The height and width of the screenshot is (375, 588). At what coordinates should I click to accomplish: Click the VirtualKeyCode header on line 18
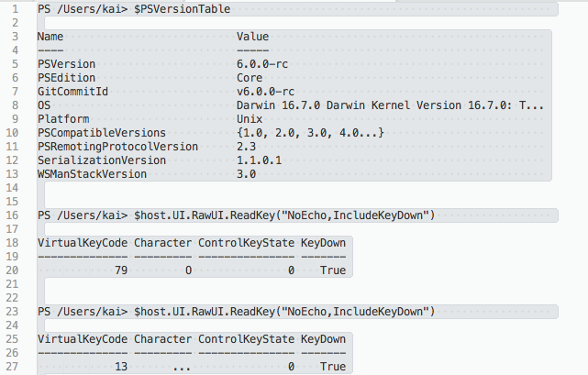point(83,243)
